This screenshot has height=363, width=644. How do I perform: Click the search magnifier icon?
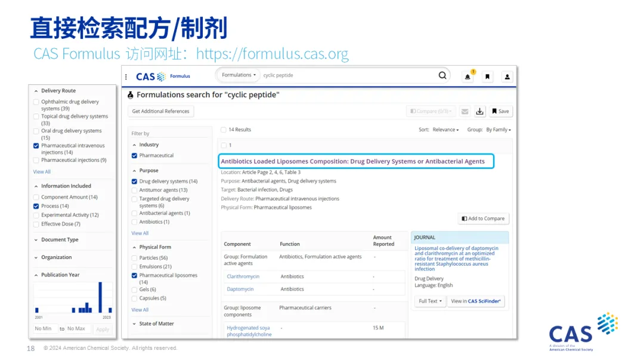(442, 75)
